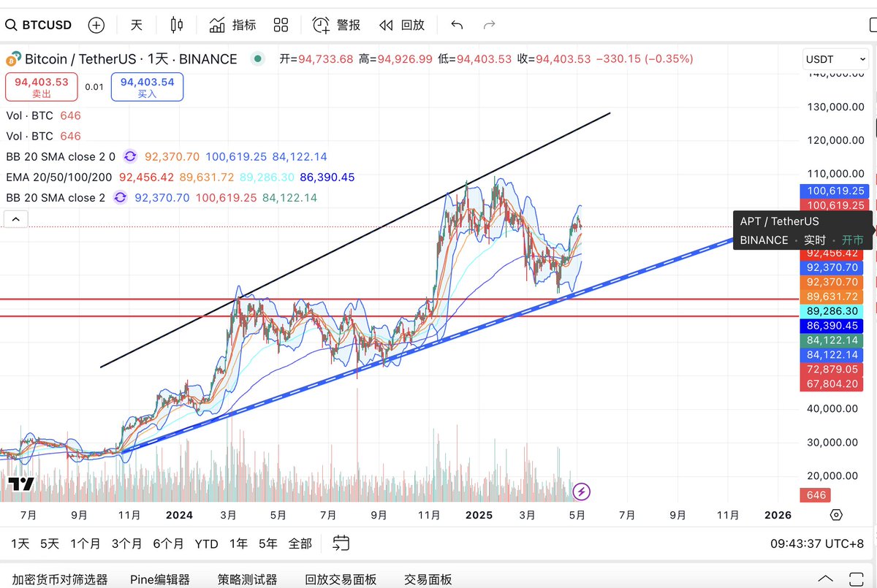This screenshot has width=877, height=588.
Task: Maximize the bottom panel icon
Action: (x=856, y=578)
